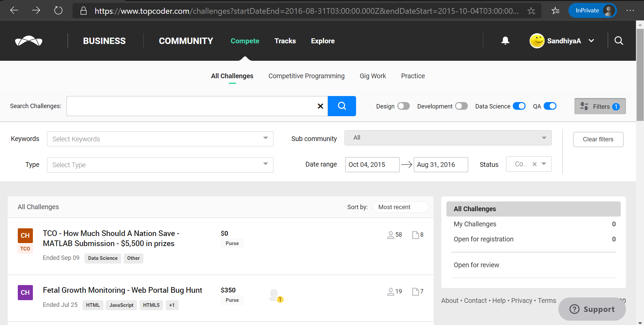The image size is (644, 325).
Task: Switch to Gig Work tab
Action: [x=373, y=76]
